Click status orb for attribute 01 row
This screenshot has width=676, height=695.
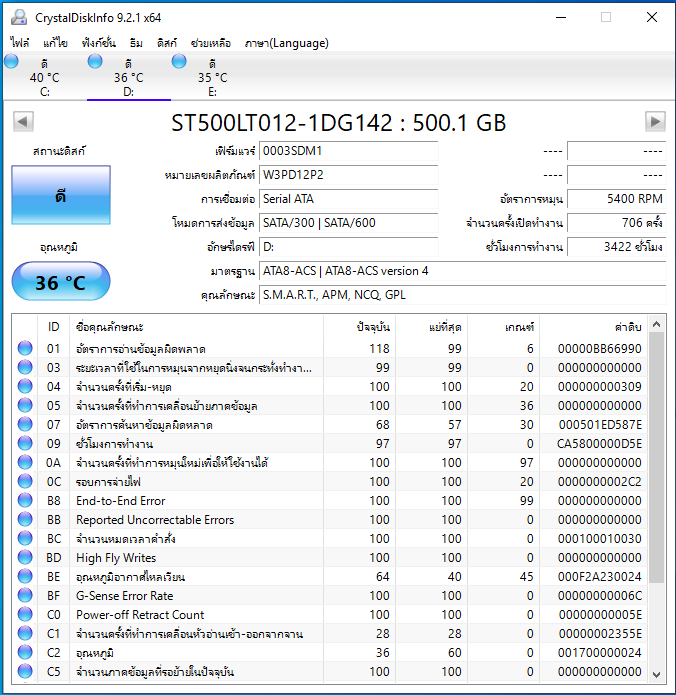(25, 348)
